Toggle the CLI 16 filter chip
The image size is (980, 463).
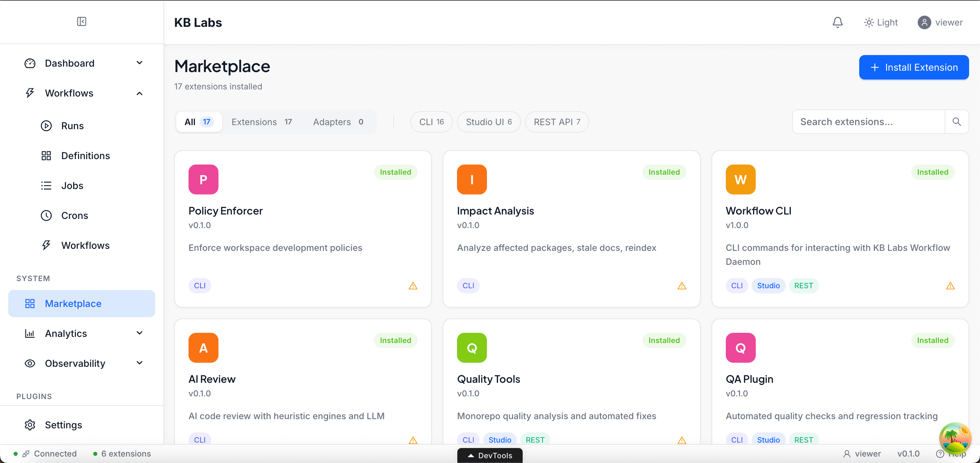point(431,122)
